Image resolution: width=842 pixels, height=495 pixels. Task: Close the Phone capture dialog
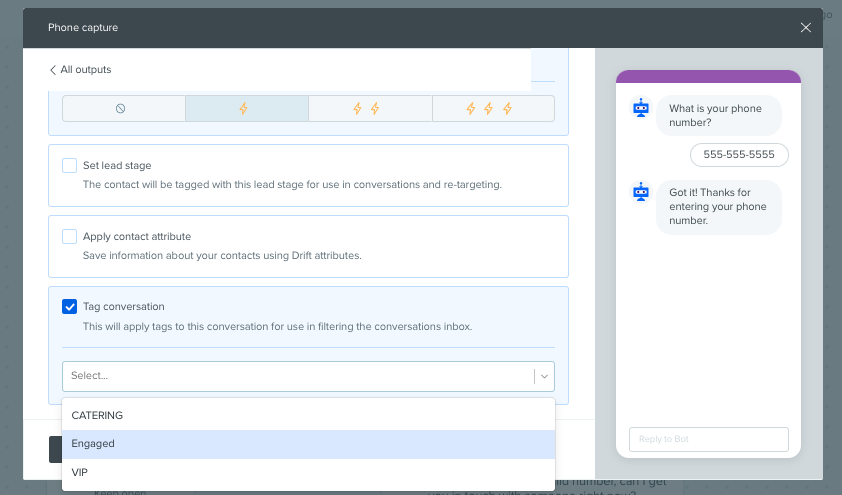(805, 27)
